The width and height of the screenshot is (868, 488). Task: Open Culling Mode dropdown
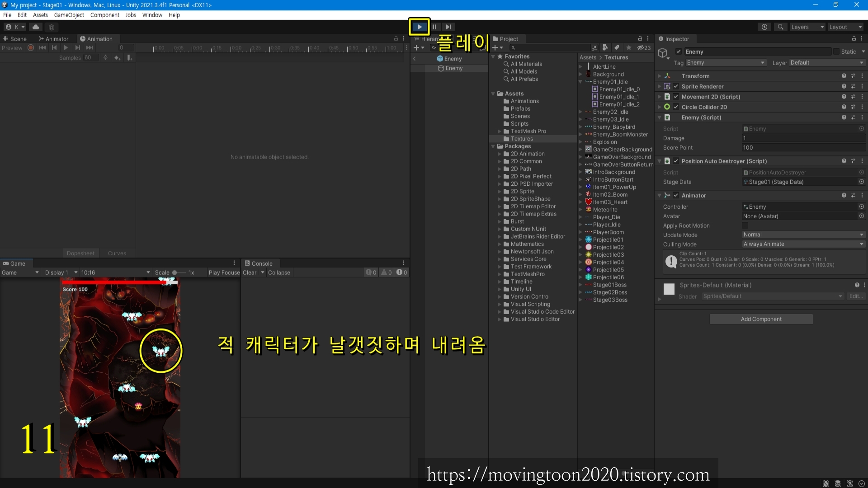coord(803,244)
